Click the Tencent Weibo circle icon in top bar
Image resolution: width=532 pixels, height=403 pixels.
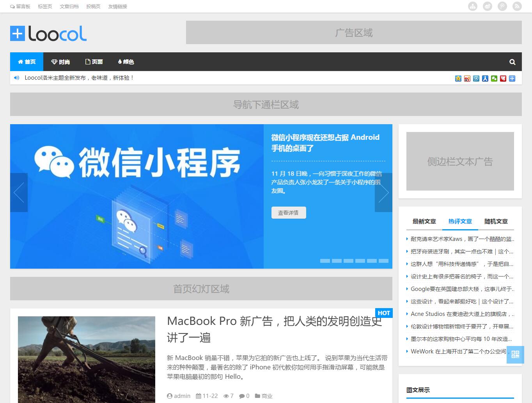pos(502,6)
